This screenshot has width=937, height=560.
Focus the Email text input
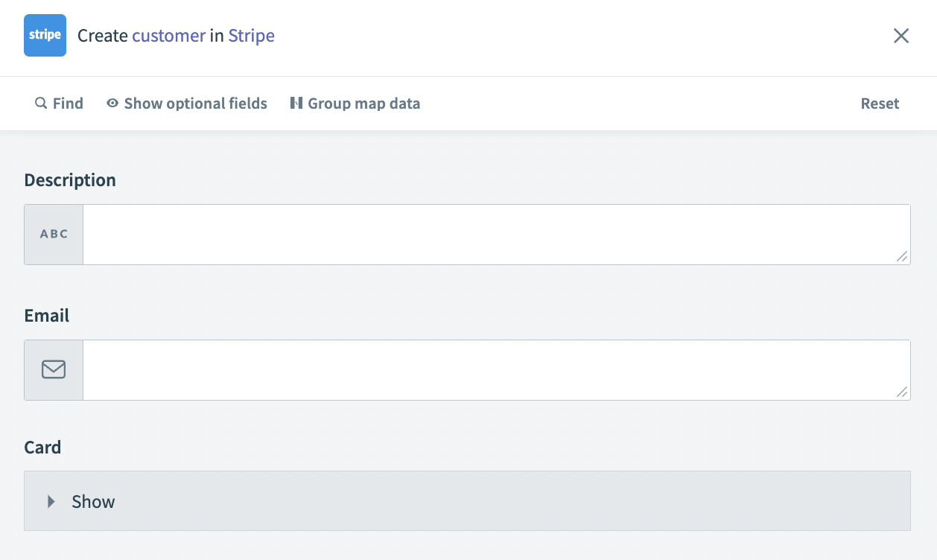click(x=492, y=370)
